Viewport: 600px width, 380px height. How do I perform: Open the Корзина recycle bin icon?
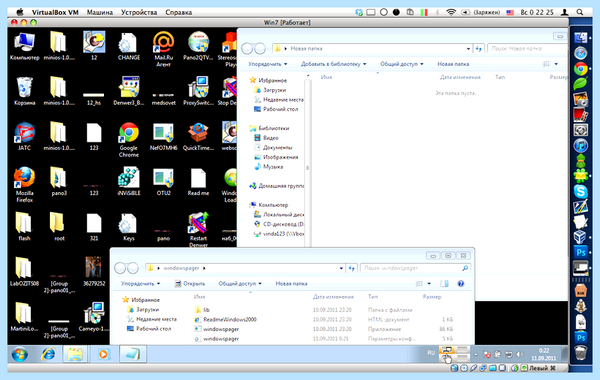click(24, 91)
